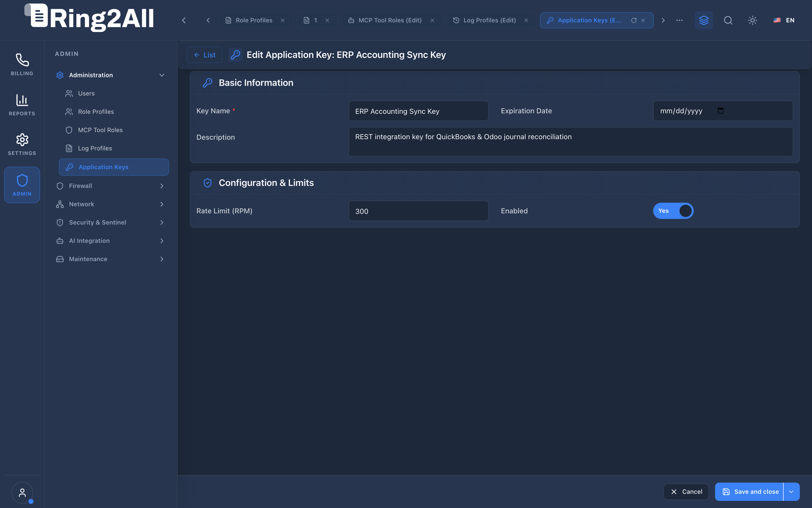Open the Billing section

pyautogui.click(x=22, y=65)
